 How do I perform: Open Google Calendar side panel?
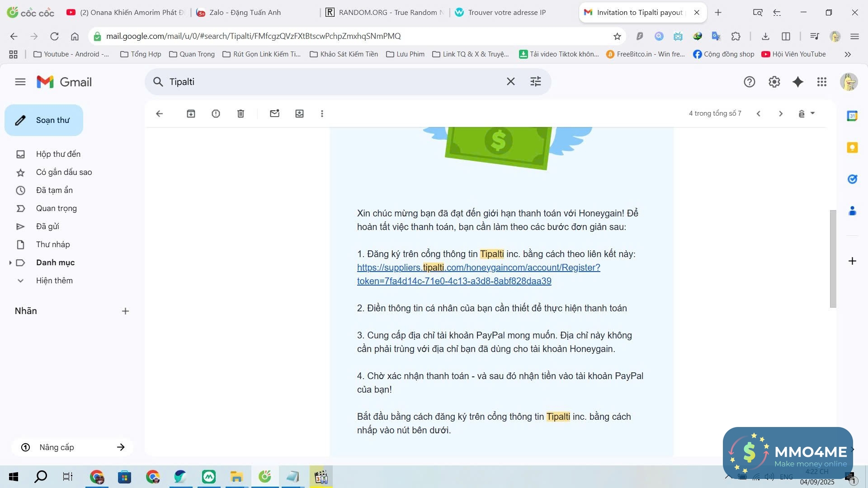(852, 116)
